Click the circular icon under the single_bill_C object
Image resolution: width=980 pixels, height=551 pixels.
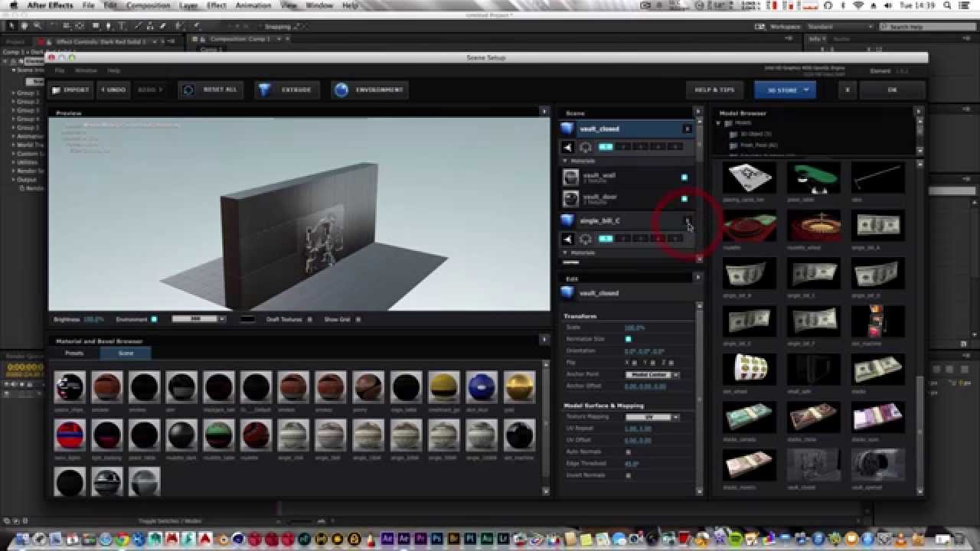pyautogui.click(x=586, y=239)
